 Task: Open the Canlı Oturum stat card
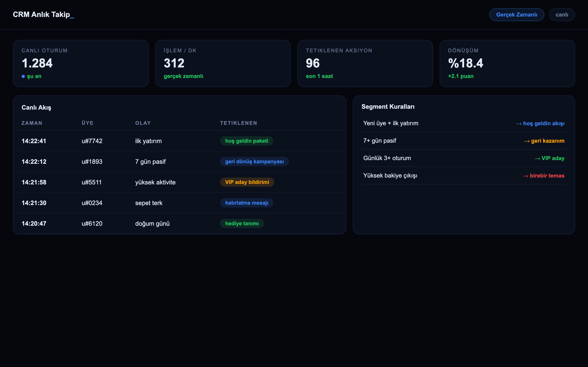81,63
